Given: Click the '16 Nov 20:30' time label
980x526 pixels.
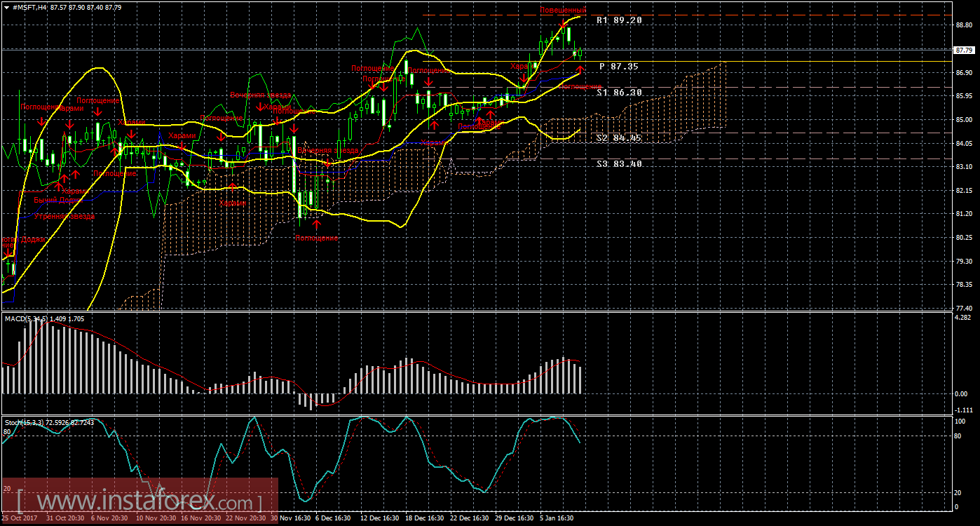Looking at the screenshot, I should point(200,518).
